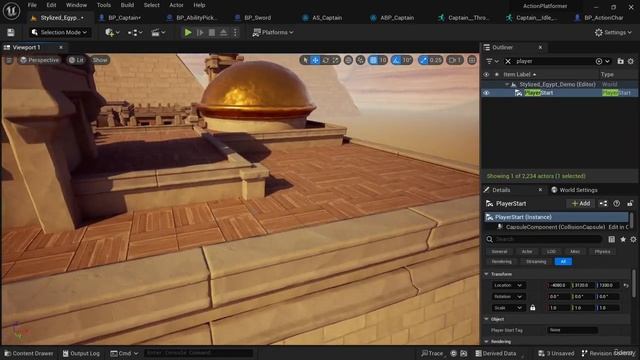Open the play options three-dot menu
Image resolution: width=640 pixels, height=360 pixels.
(x=235, y=32)
